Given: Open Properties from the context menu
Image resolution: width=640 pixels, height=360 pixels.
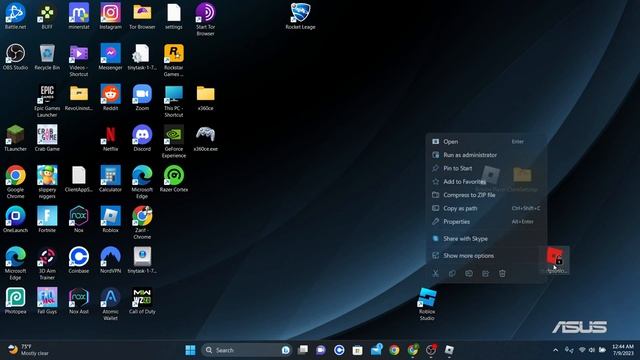Looking at the screenshot, I should click(486, 222).
